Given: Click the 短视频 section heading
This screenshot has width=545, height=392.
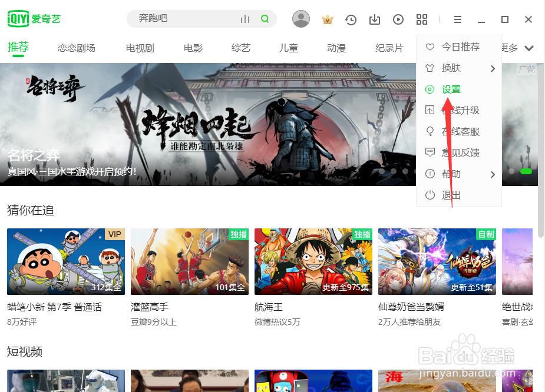Looking at the screenshot, I should tap(25, 352).
